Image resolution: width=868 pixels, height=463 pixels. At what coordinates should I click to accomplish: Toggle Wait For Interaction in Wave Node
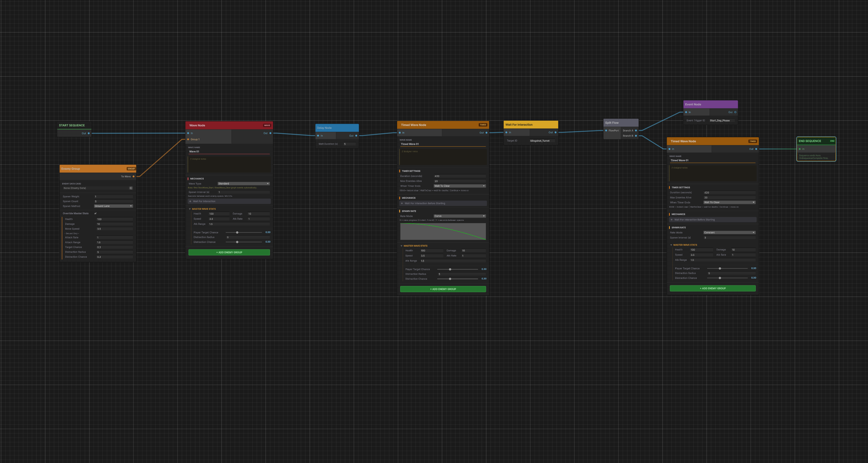pyautogui.click(x=229, y=201)
